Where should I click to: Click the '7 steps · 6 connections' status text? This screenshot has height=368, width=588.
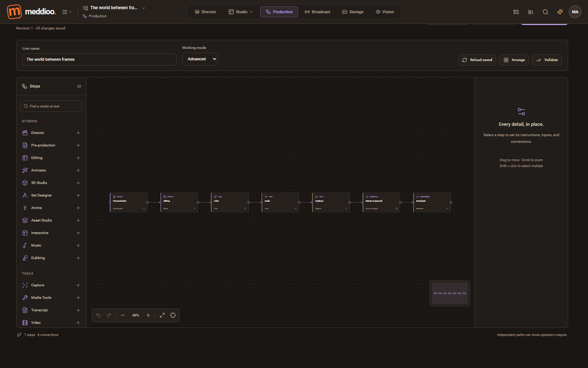[41, 335]
